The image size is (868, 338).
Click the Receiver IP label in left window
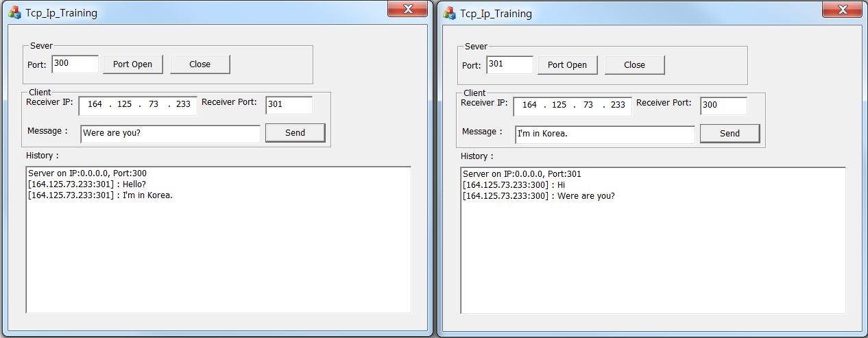point(50,102)
